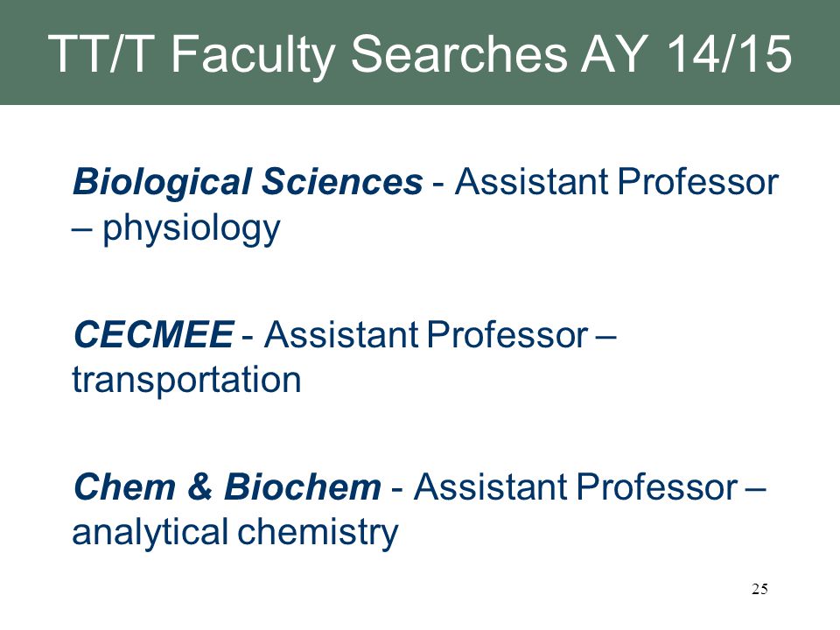Click the 'analytical chemistry' text line
The image size is (840, 630).
(235, 534)
